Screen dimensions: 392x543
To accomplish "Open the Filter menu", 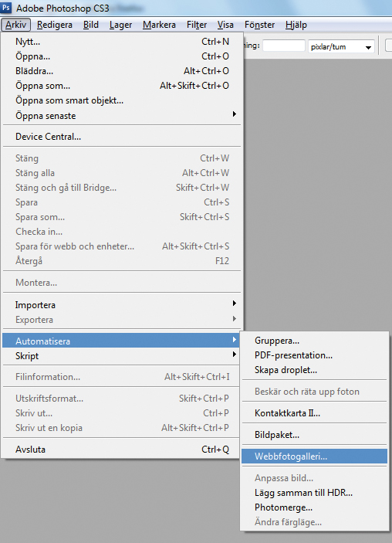I will (x=197, y=25).
